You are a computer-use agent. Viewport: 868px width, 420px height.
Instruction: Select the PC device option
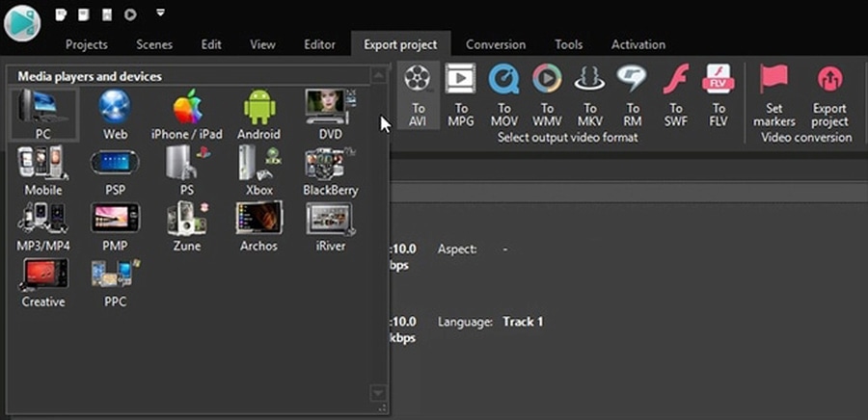tap(43, 115)
